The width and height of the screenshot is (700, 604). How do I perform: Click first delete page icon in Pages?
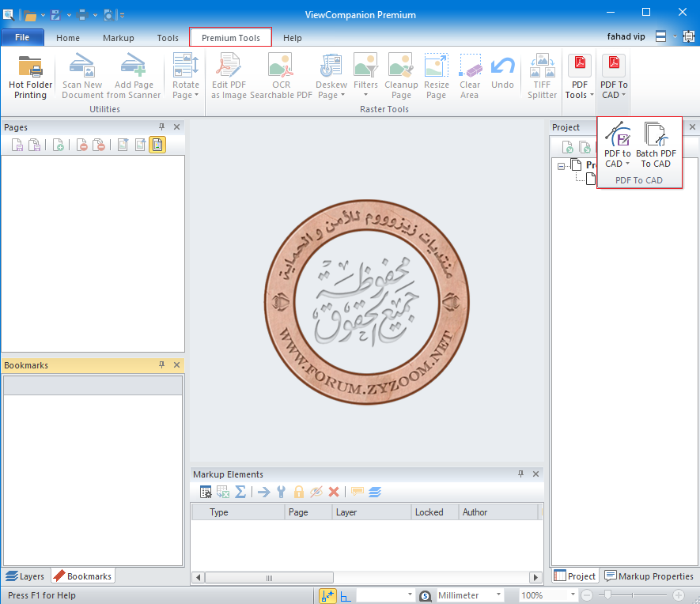click(x=81, y=145)
